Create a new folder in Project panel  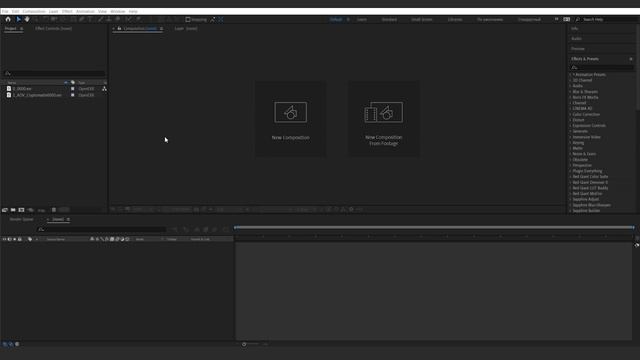tap(13, 210)
